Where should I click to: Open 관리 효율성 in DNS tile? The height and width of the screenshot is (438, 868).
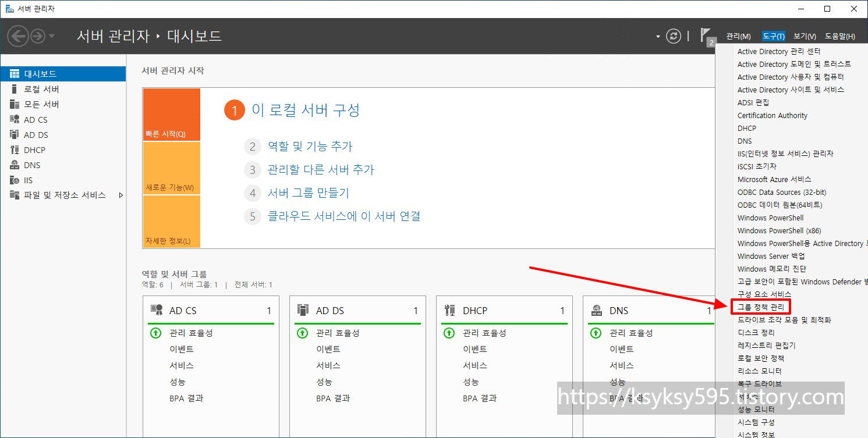pos(631,333)
